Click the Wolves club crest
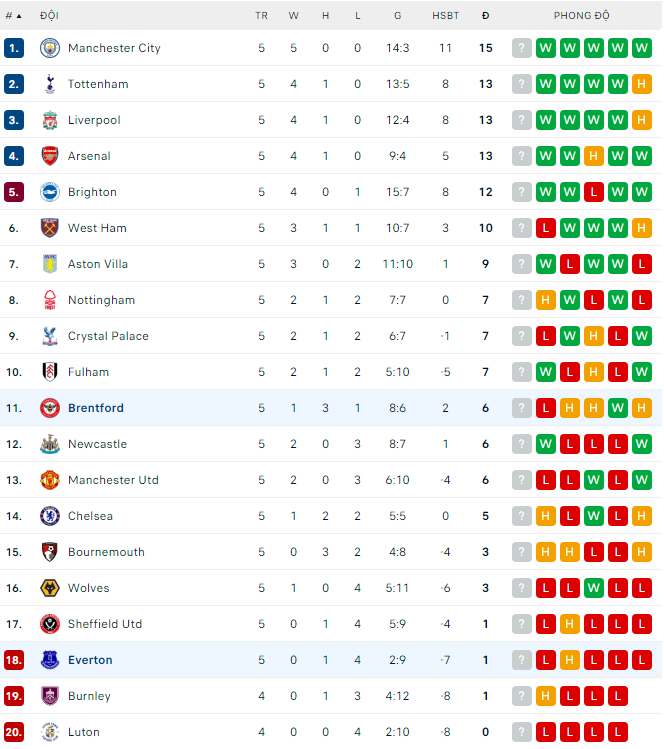The image size is (664, 749). point(50,588)
